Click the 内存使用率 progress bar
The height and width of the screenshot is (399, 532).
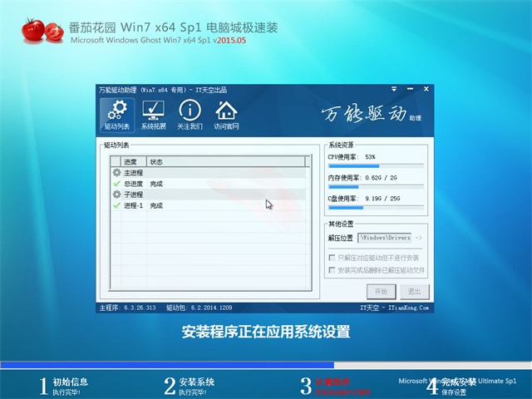tap(376, 187)
